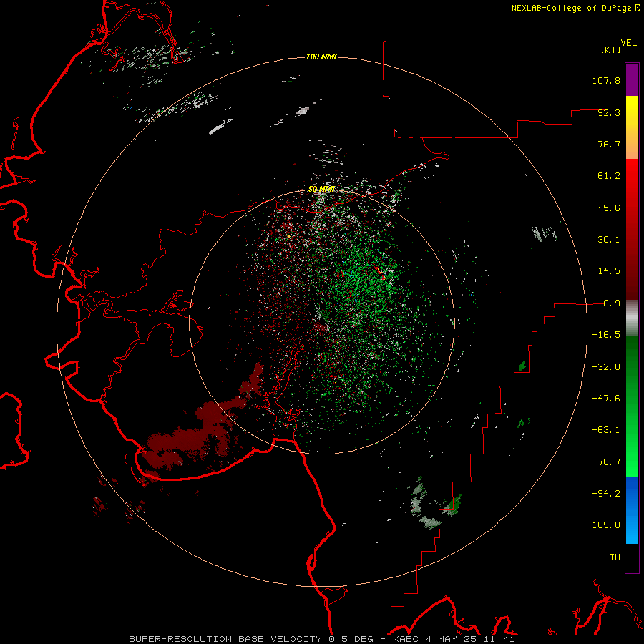
Task: Click the -16.5 velocity scale value
Action: coord(606,335)
